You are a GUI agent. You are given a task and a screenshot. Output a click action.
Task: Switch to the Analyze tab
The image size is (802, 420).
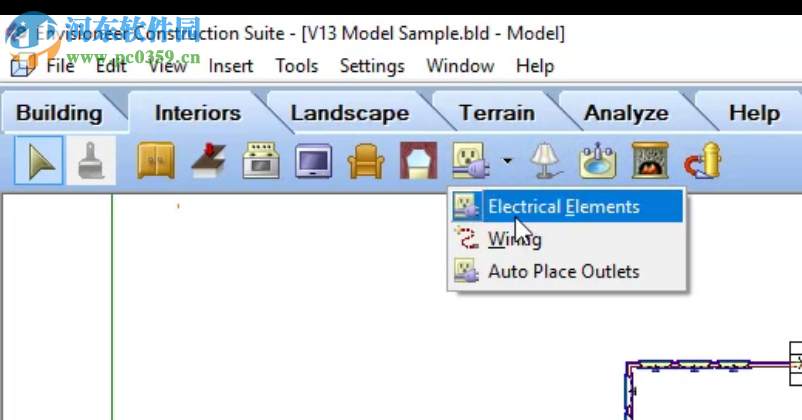[x=626, y=113]
